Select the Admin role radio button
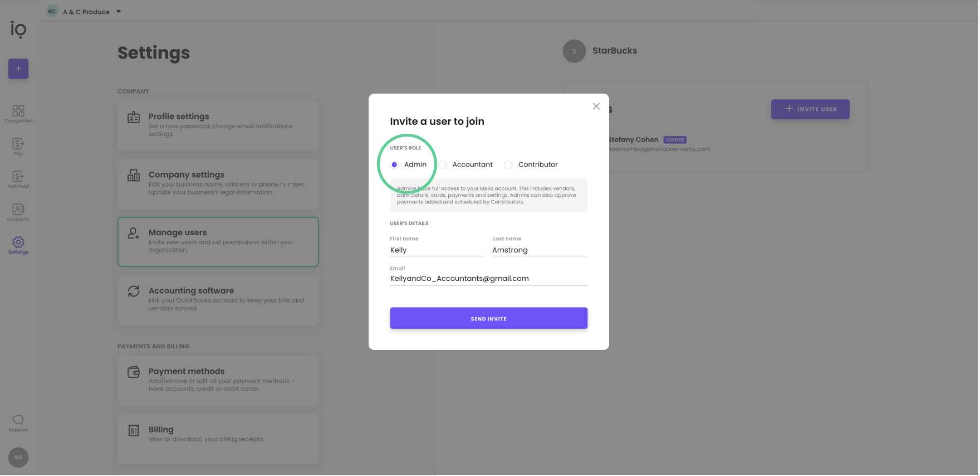 coord(394,164)
